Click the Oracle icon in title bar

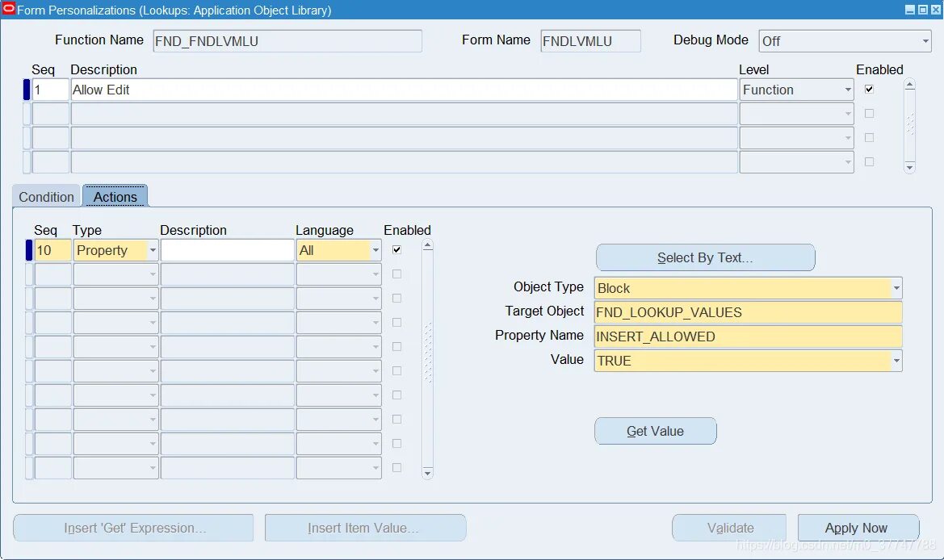point(8,9)
